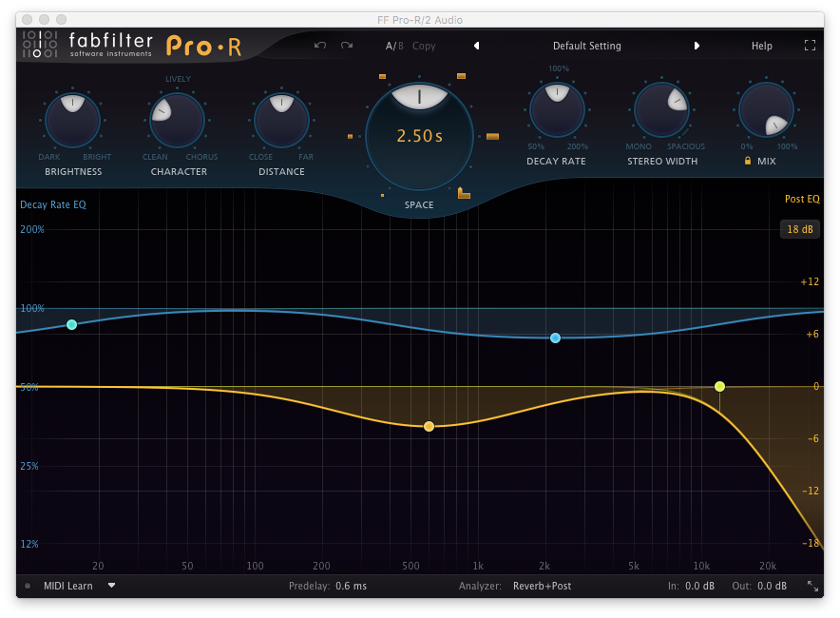Open full screen mode via the brackets icon
Image resolution: width=840 pixels, height=618 pixels.
(810, 45)
